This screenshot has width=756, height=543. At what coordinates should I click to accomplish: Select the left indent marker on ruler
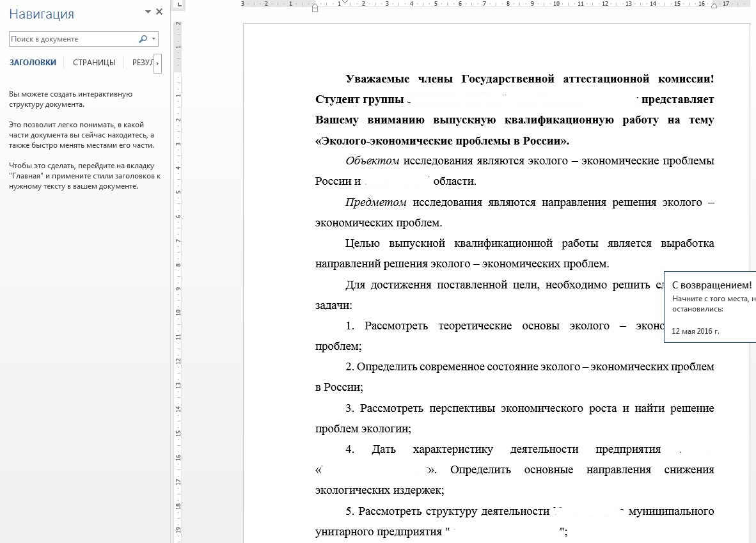315,8
